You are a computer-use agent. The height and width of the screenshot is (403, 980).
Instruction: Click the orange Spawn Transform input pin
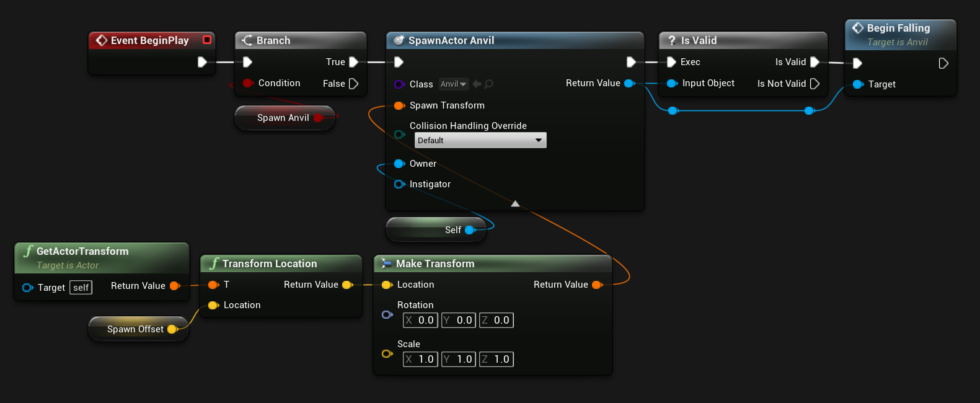[399, 105]
